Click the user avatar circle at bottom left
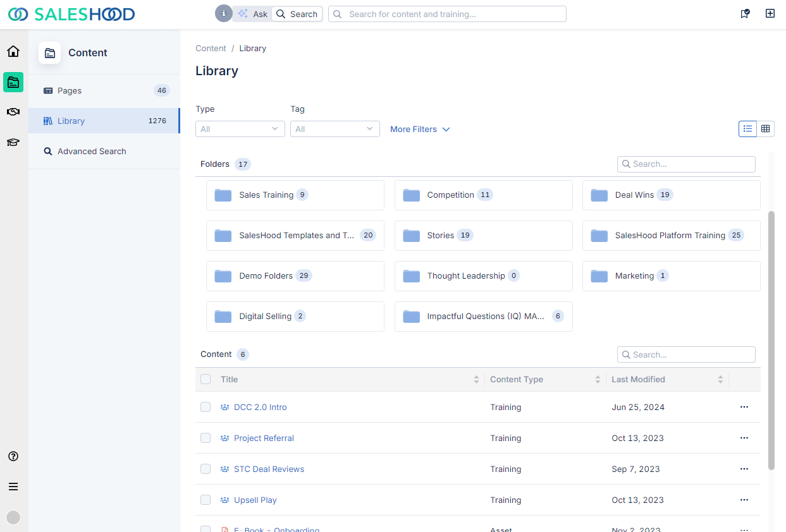Image resolution: width=786 pixels, height=532 pixels. point(13,517)
